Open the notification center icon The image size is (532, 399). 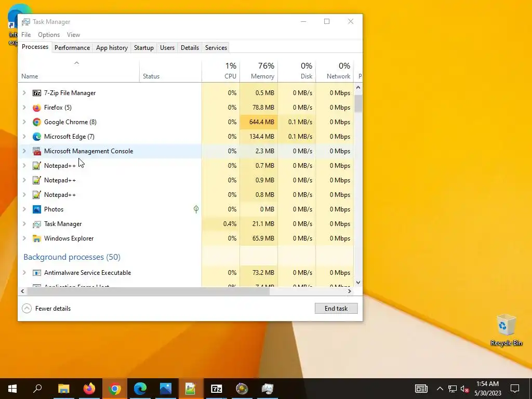point(515,389)
